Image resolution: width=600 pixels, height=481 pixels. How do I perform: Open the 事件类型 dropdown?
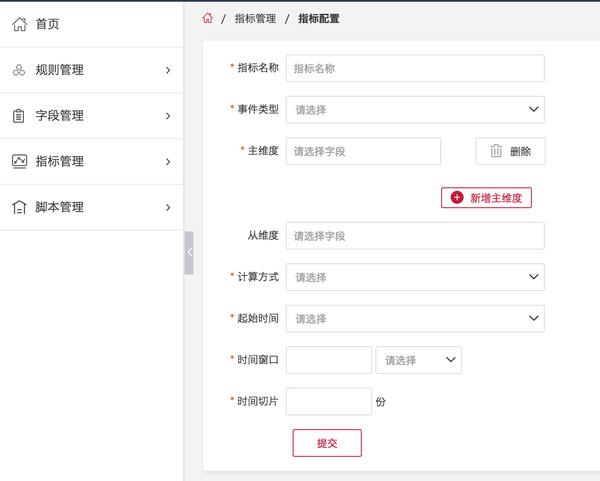(x=415, y=110)
